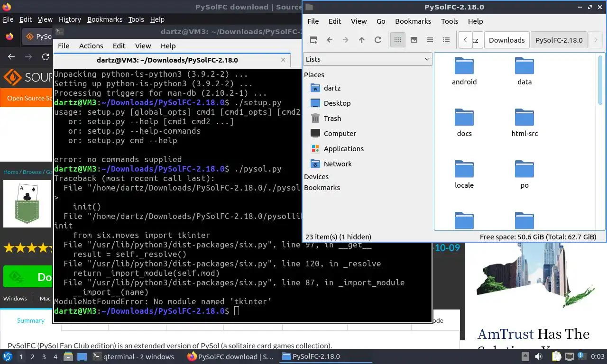
Task: Switch file manager to thumbnail view
Action: (414, 40)
